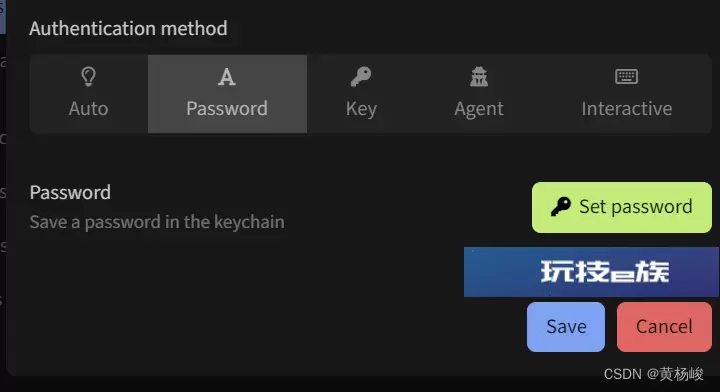
Task: Select the Password authentication option
Action: click(x=227, y=94)
